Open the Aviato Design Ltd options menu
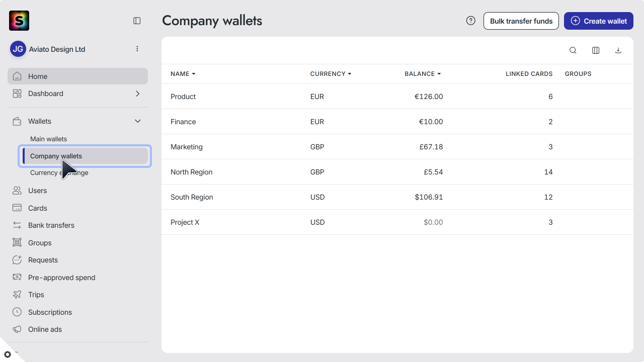644x362 pixels. (137, 49)
